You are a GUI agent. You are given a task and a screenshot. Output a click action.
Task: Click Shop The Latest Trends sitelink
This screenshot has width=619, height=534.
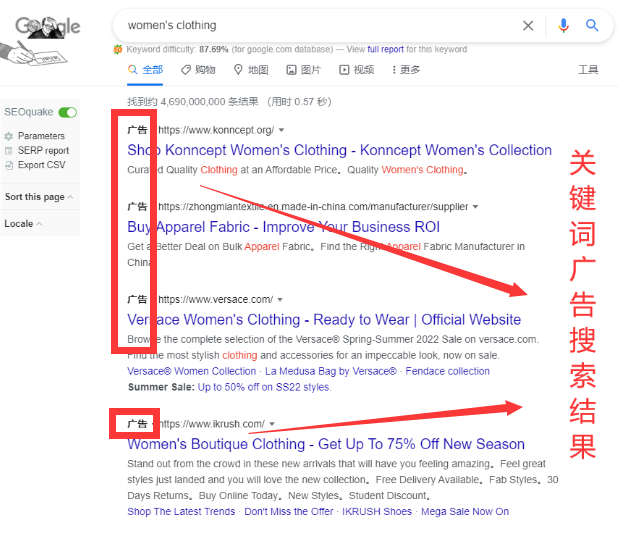click(x=181, y=512)
